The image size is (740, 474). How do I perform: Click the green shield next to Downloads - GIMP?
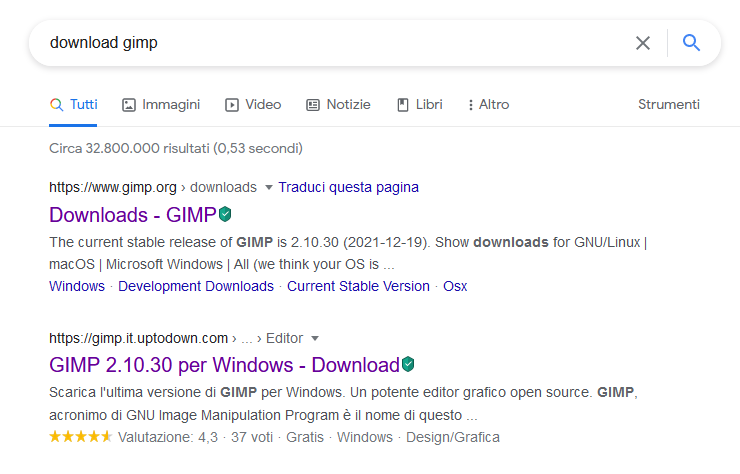pos(225,214)
